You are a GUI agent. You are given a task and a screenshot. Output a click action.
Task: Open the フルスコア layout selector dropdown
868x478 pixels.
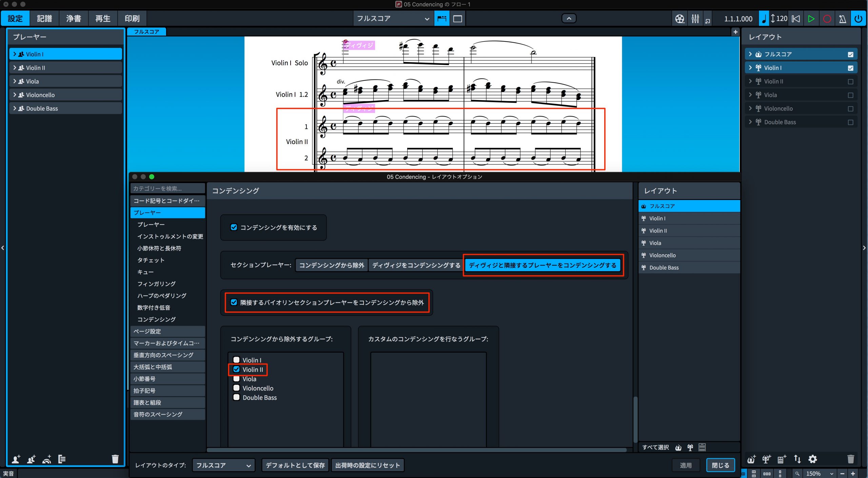[393, 19]
